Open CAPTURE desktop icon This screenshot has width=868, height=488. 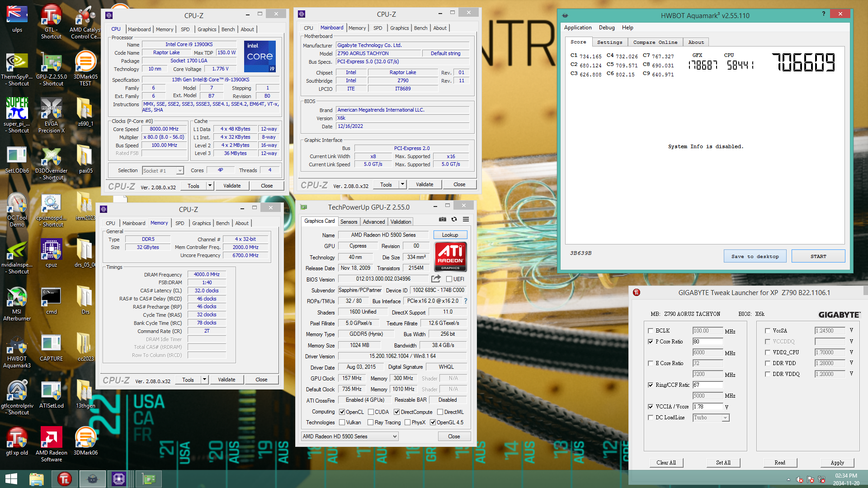click(52, 347)
